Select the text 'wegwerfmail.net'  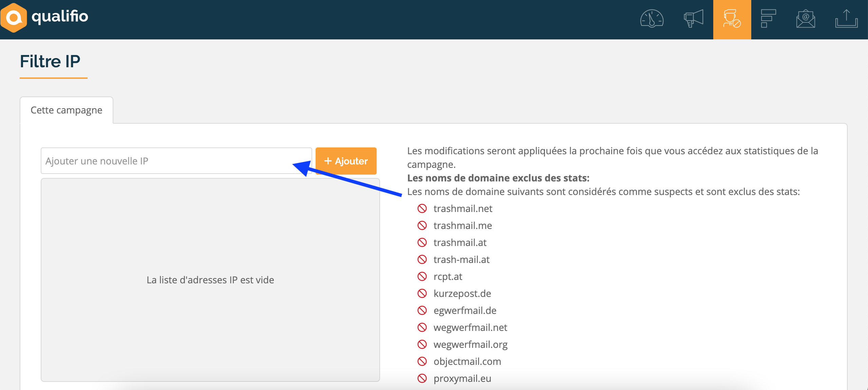click(x=470, y=327)
